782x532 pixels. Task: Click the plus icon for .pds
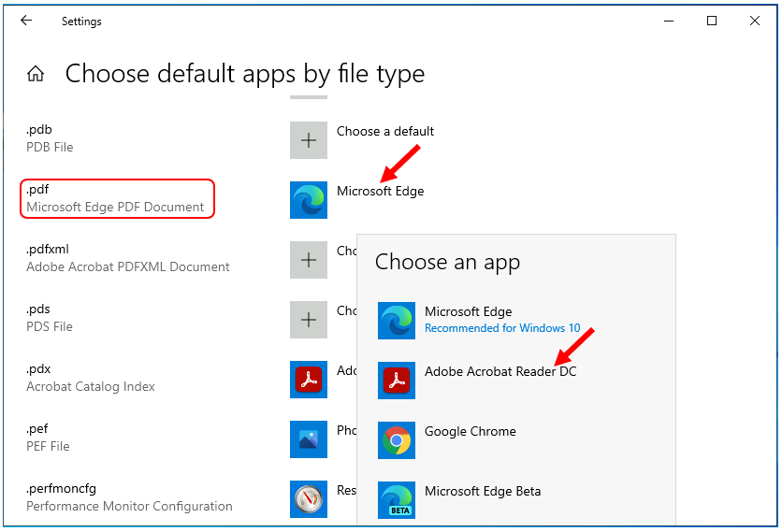pyautogui.click(x=308, y=320)
